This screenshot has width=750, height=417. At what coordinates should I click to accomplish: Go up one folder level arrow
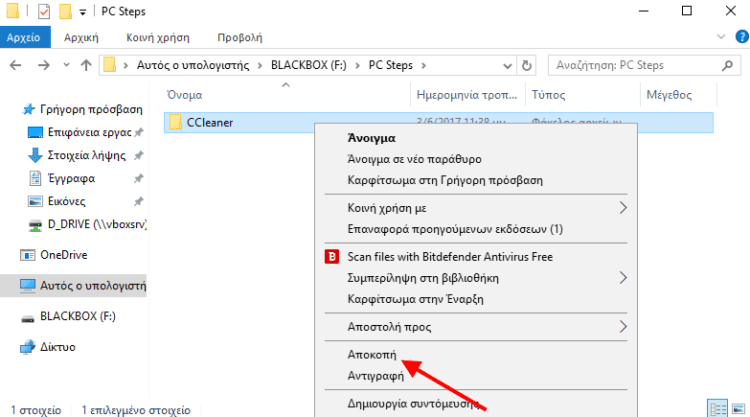(x=86, y=65)
